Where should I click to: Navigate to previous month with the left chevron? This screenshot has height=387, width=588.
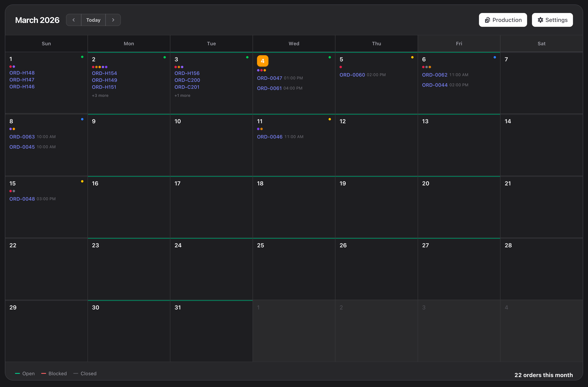74,20
